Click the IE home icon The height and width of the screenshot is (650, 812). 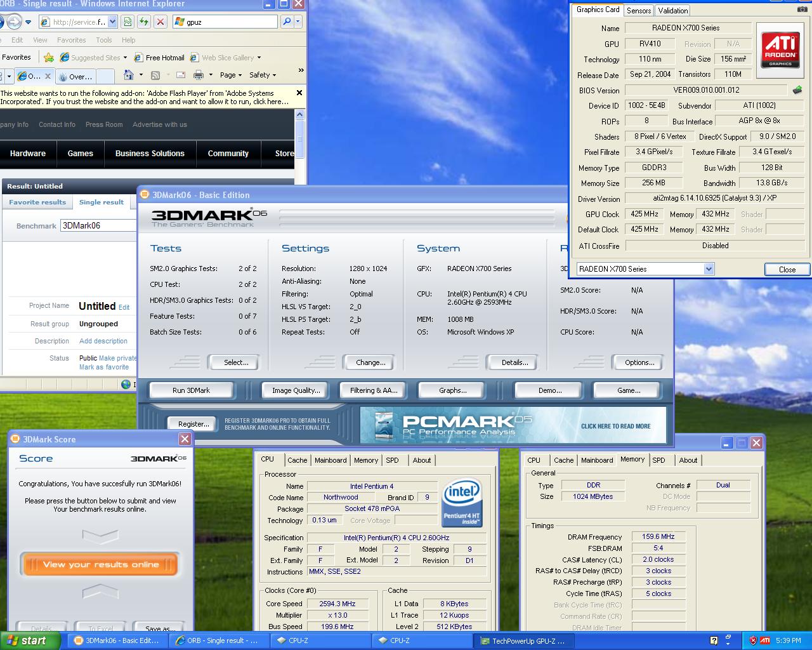pyautogui.click(x=129, y=75)
